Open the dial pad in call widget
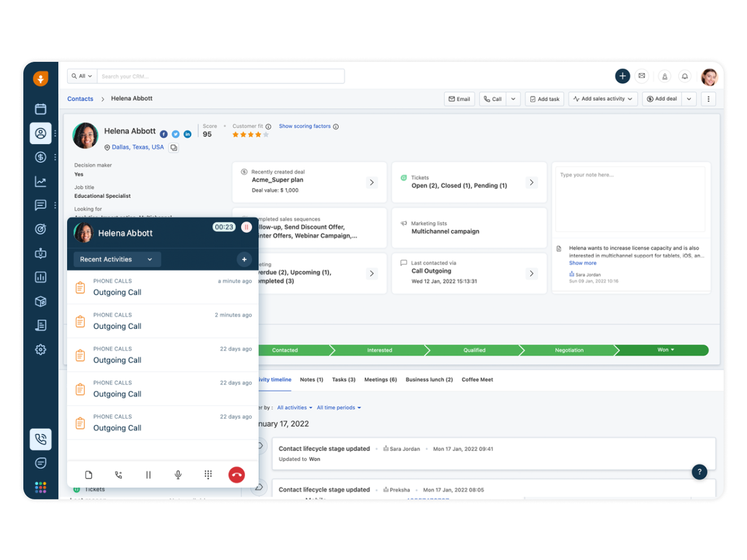 pos(208,475)
